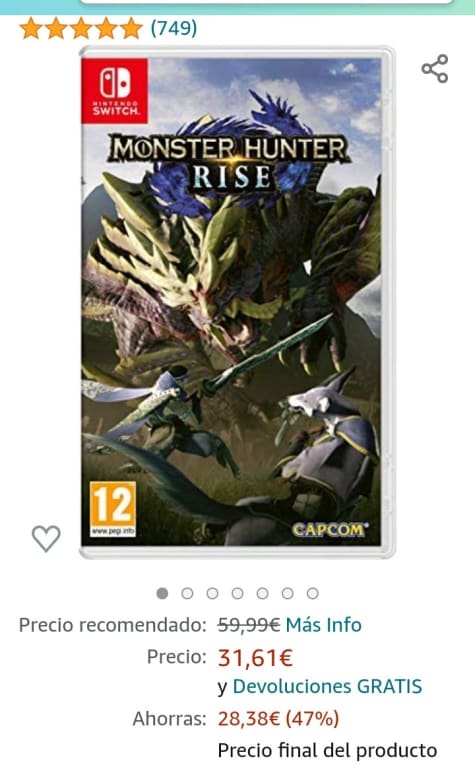
Task: Open the 749 customer reviews link
Action: [174, 28]
